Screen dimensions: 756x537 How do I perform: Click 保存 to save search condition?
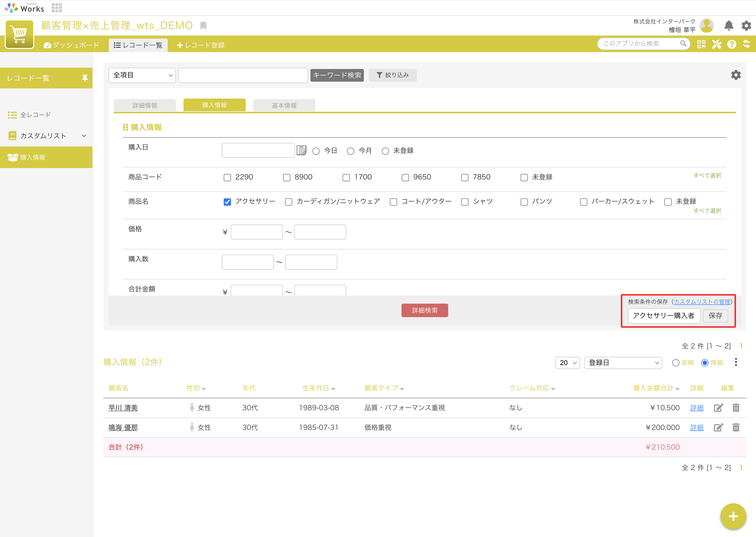[715, 316]
